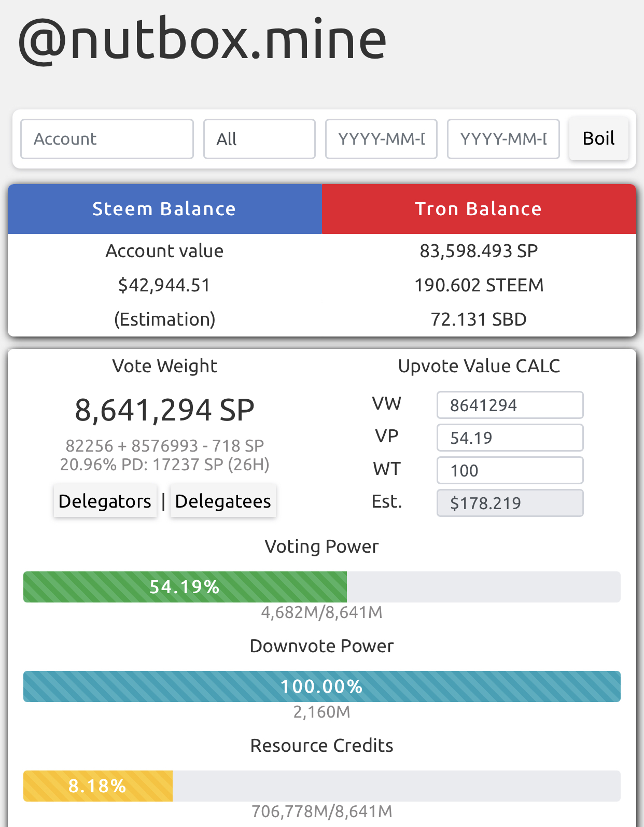Click the 4,682M/8,641M voting power text

[x=322, y=612]
